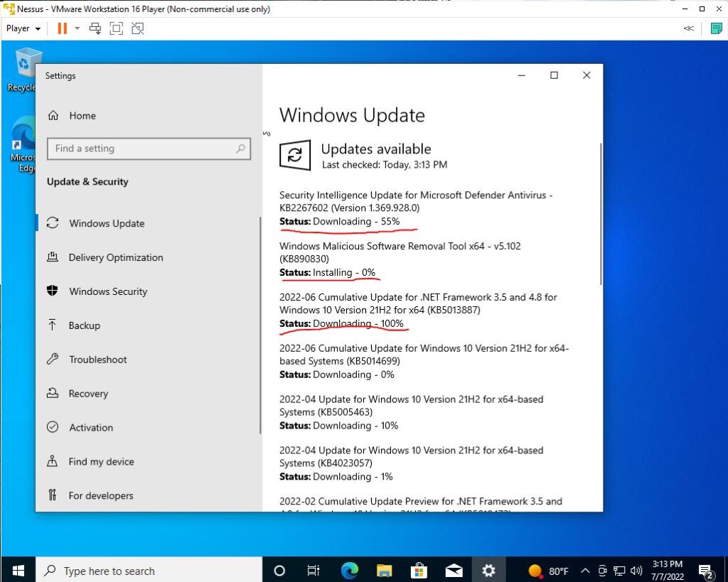
Task: Open the clock showing 3:13 PM 7/7/2022
Action: (667, 571)
